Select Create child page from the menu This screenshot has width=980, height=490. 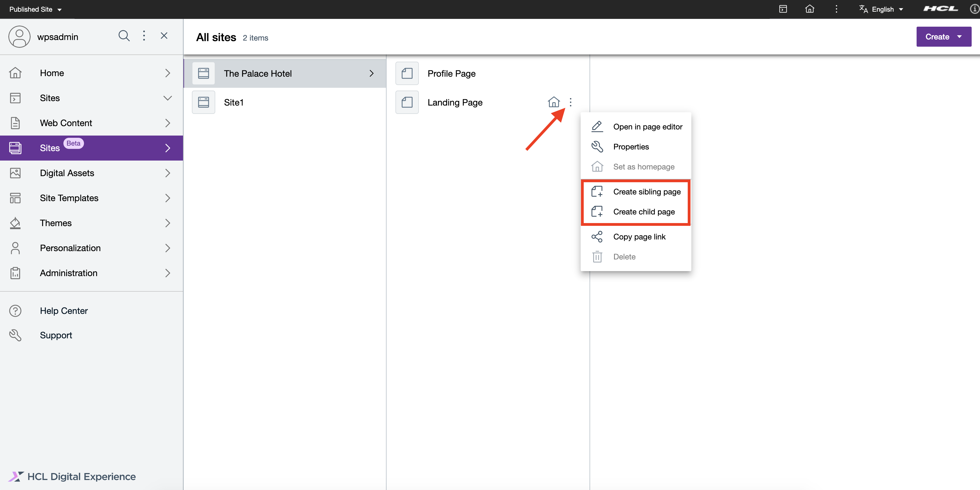644,212
